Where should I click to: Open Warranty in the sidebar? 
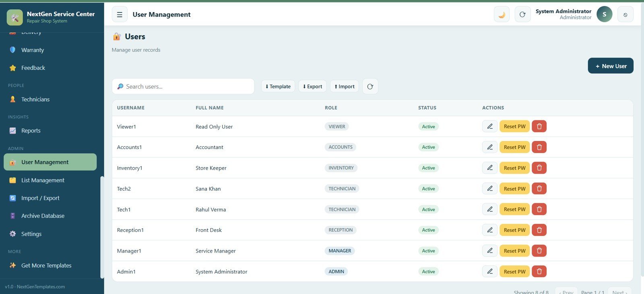tap(50, 50)
